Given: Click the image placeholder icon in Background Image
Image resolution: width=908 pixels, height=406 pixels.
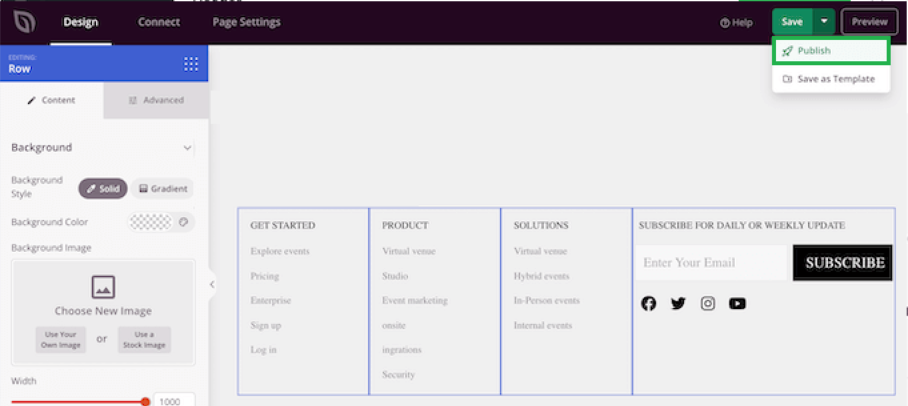Looking at the screenshot, I should point(103,287).
